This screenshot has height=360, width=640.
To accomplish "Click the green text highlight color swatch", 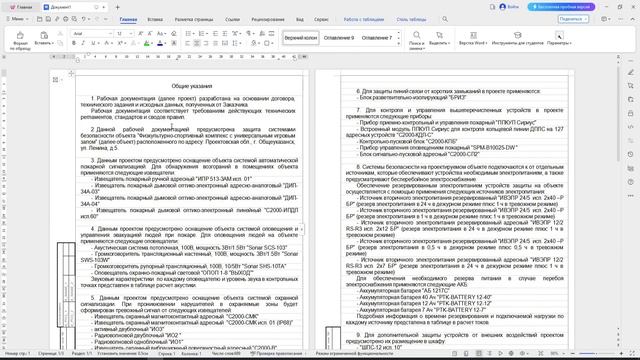I will pyautogui.click(x=147, y=43).
